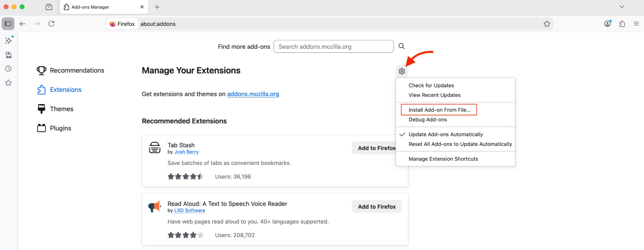Go forward to next page

tap(37, 24)
